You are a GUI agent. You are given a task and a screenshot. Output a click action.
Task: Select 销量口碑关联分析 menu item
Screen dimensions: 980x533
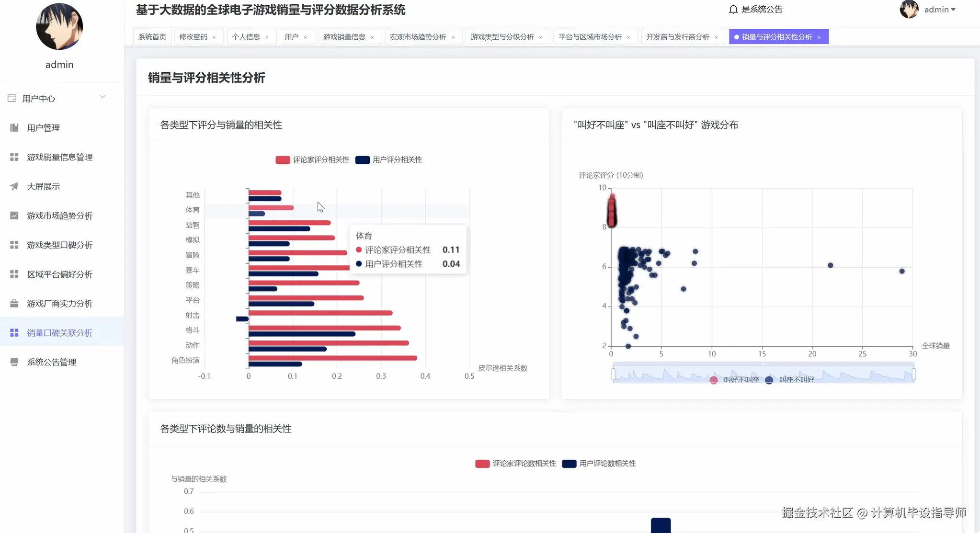click(59, 332)
